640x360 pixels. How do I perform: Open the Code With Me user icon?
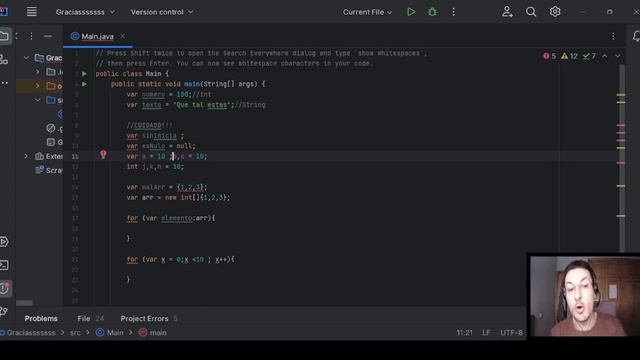(507, 12)
